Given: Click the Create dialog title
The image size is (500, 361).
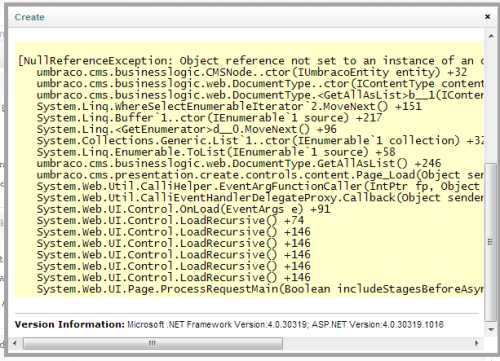Looking at the screenshot, I should pyautogui.click(x=29, y=17).
